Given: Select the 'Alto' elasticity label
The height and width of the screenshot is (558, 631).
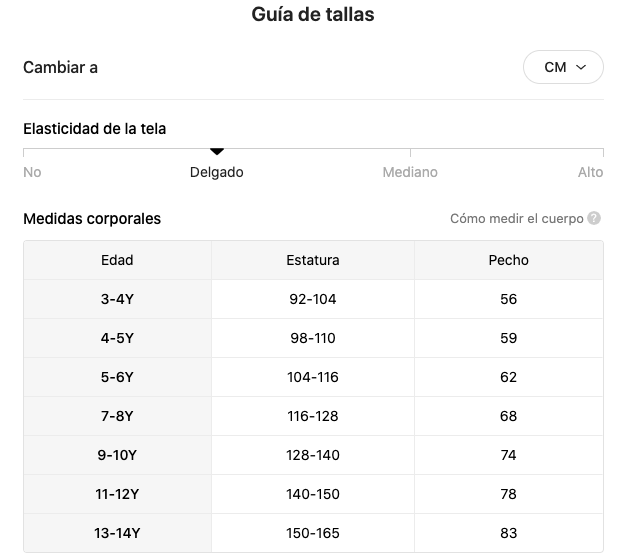Looking at the screenshot, I should [590, 172].
